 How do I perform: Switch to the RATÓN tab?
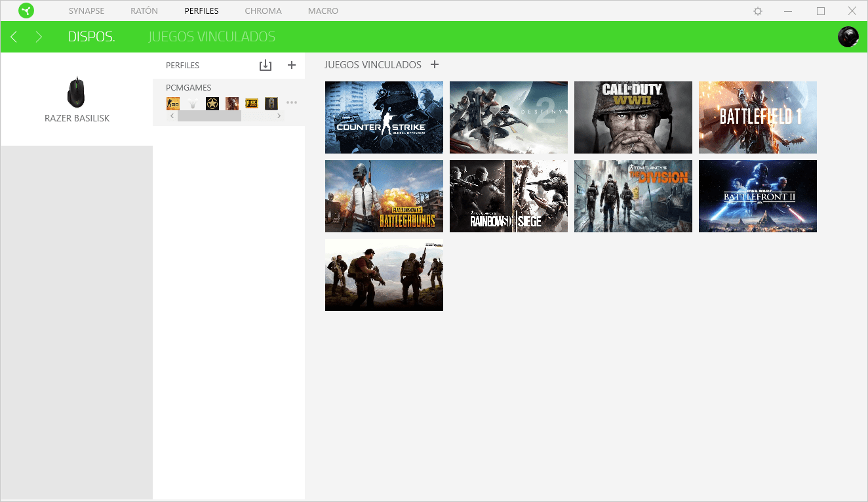point(144,11)
